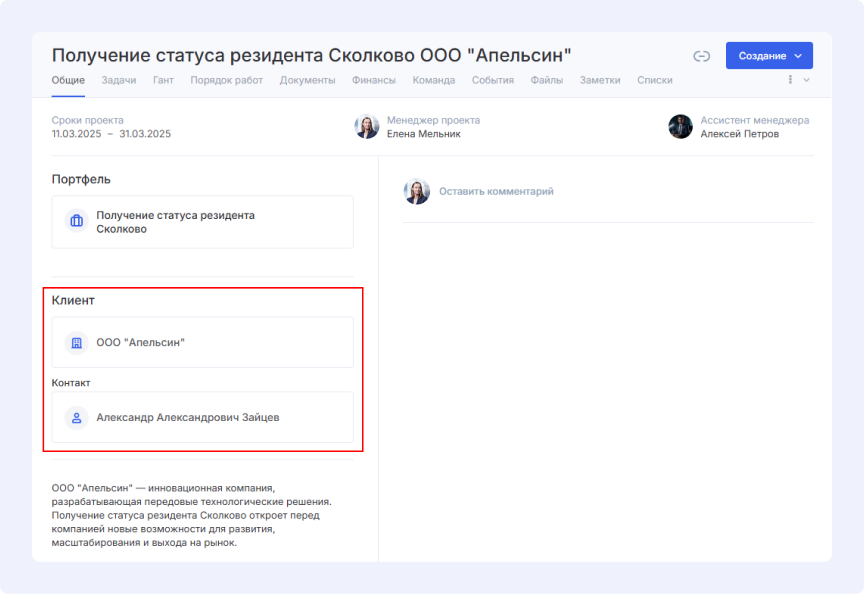
Task: Switch to the Заметки tab
Action: 600,80
